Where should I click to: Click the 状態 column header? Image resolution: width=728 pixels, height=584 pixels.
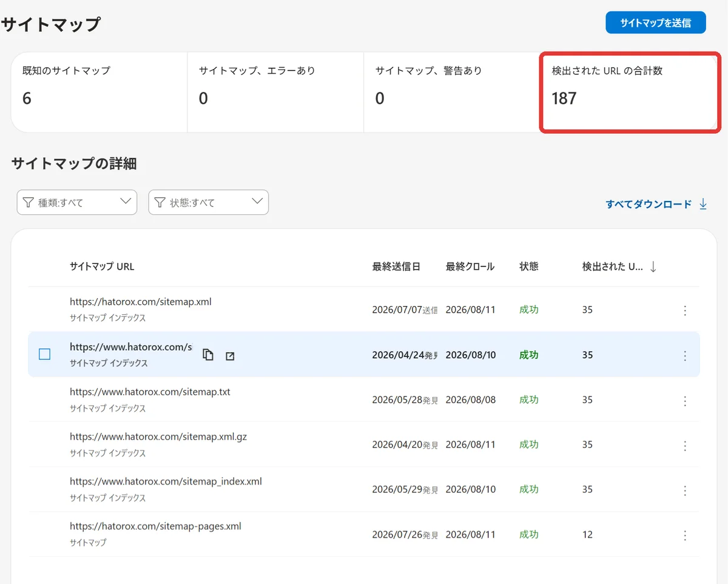[x=529, y=267]
